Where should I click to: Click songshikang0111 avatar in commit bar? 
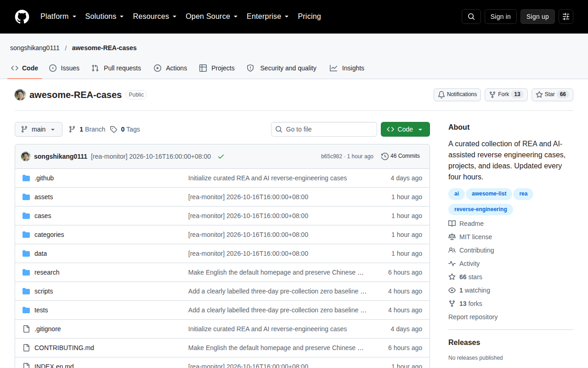(x=26, y=156)
